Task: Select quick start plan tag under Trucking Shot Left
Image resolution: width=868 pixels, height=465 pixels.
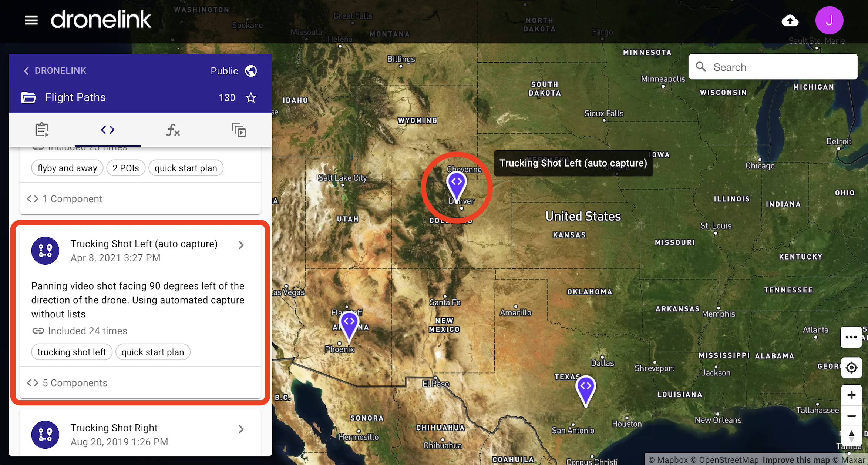Action: (x=153, y=352)
